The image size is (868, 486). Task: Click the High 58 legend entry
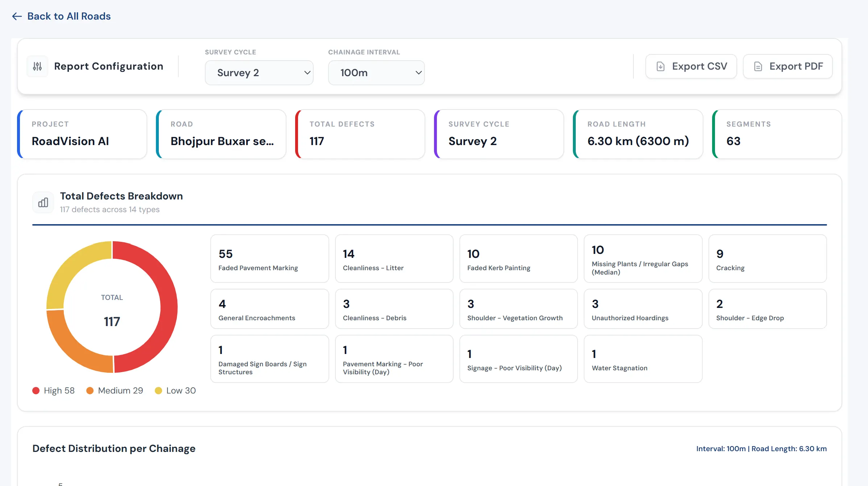pos(53,391)
